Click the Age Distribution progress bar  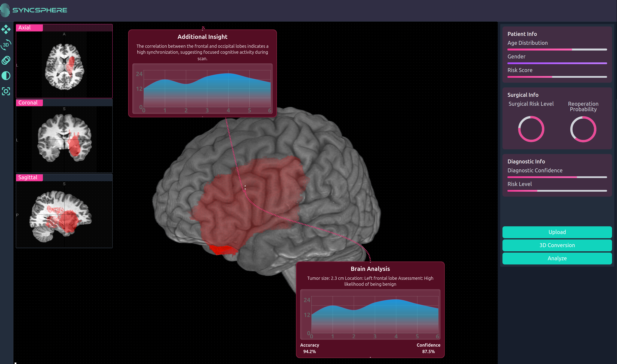(557, 50)
